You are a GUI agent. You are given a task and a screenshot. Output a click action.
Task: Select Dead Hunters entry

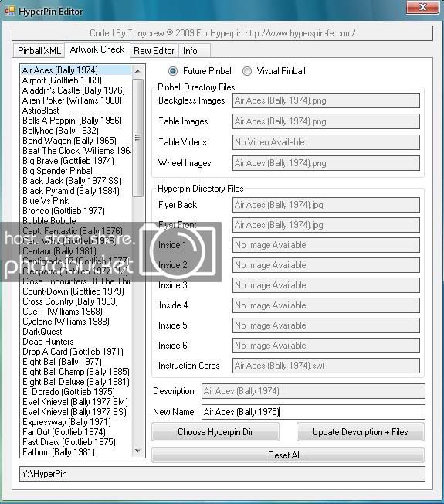(x=76, y=342)
